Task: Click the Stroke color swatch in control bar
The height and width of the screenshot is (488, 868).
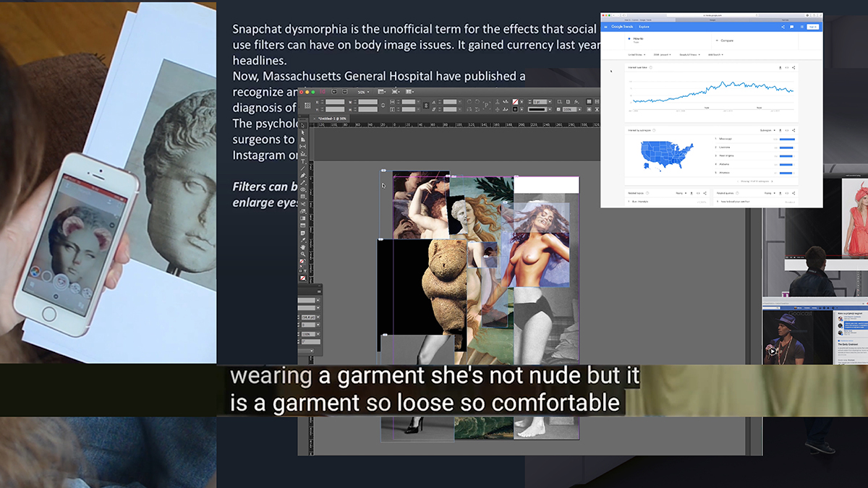Action: coord(514,109)
